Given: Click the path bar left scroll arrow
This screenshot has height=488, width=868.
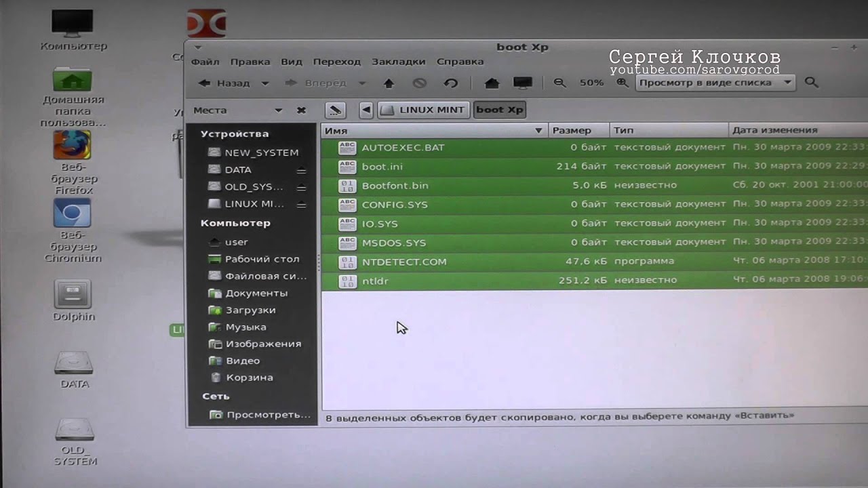Looking at the screenshot, I should coord(366,110).
